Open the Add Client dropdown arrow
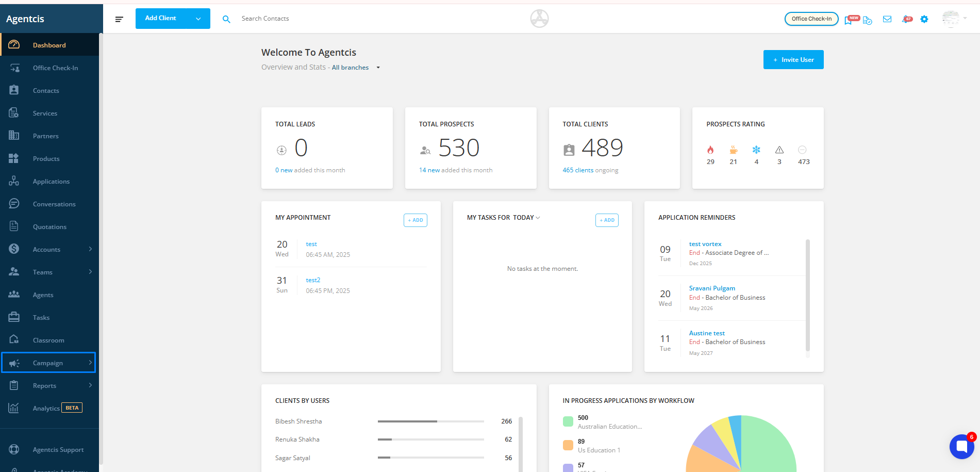The image size is (980, 472). point(198,19)
